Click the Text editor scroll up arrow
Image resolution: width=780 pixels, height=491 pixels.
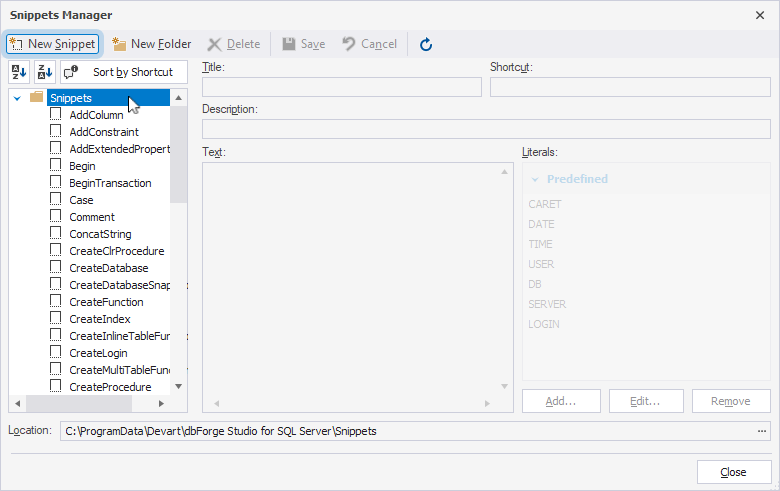point(504,172)
